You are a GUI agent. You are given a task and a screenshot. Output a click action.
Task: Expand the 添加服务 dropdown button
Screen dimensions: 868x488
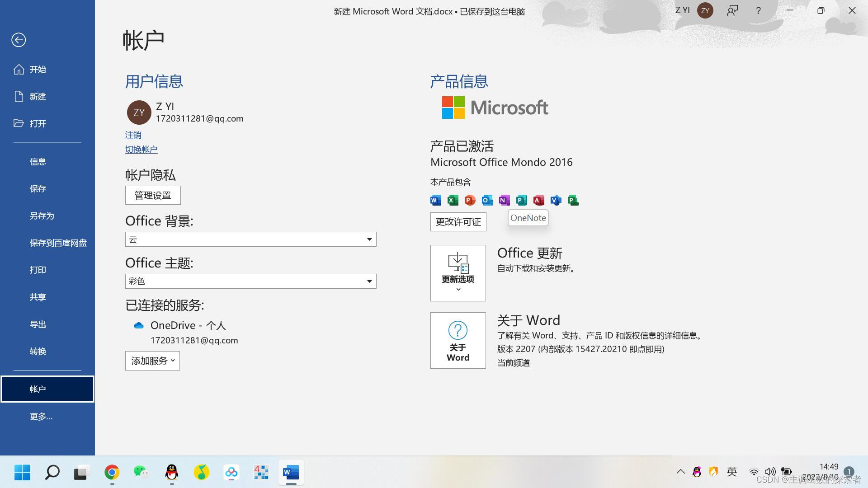click(x=152, y=361)
